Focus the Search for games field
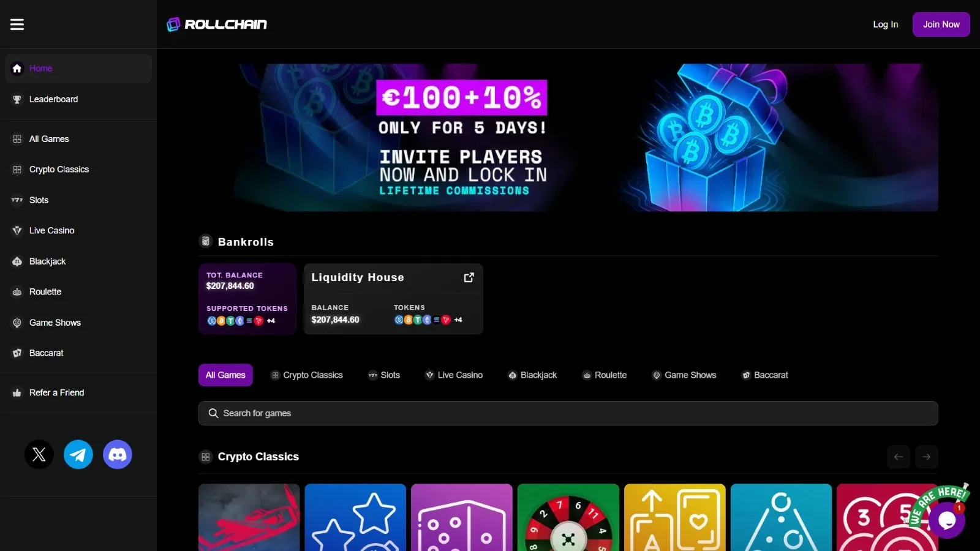This screenshot has height=551, width=980. 568,413
